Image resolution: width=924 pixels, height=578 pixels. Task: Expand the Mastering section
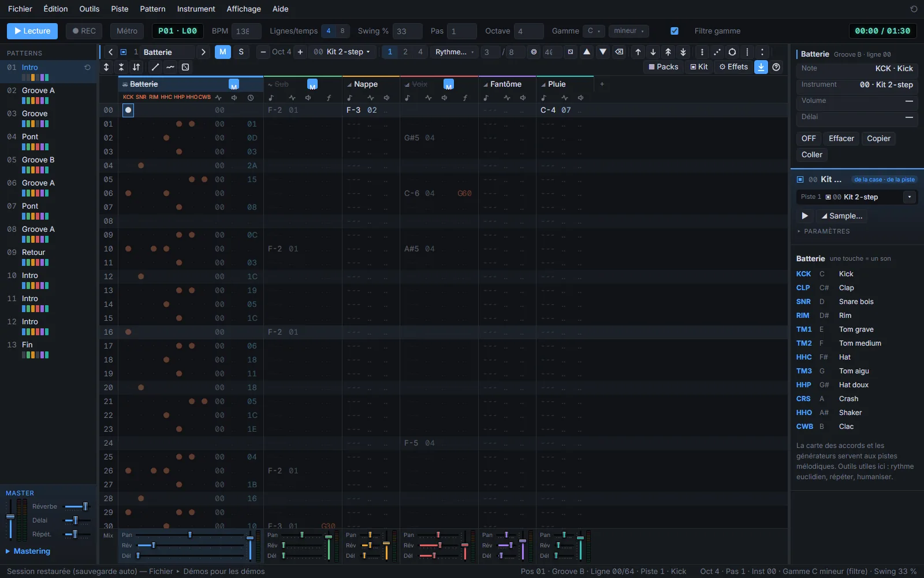(x=28, y=551)
